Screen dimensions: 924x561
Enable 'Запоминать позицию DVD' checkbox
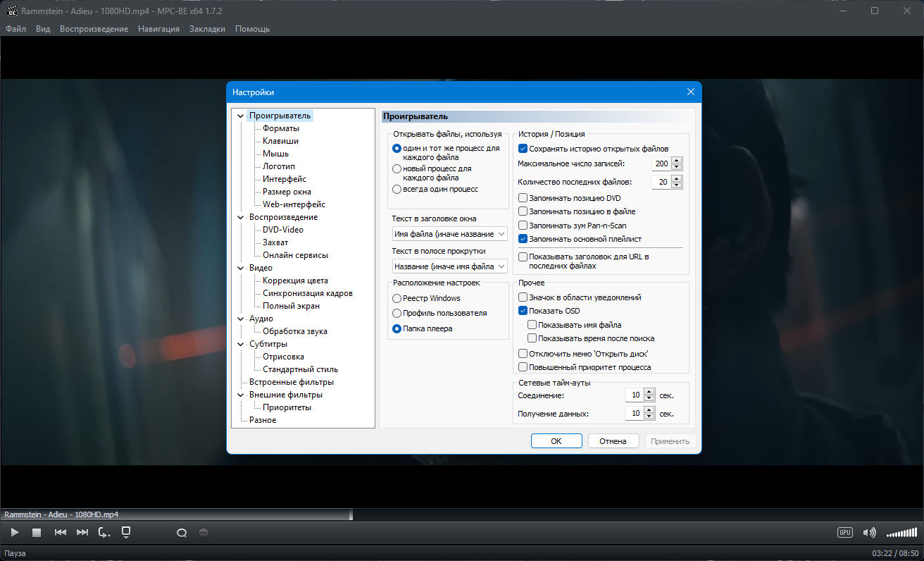point(523,198)
